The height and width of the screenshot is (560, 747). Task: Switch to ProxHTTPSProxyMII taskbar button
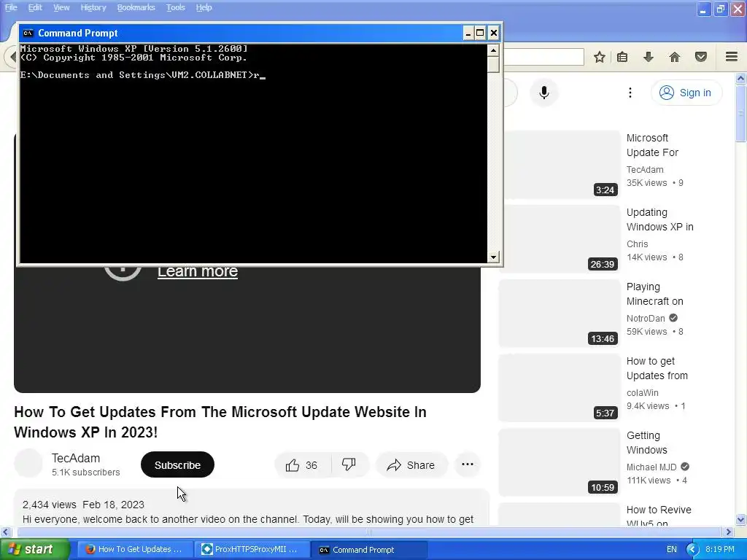point(252,549)
